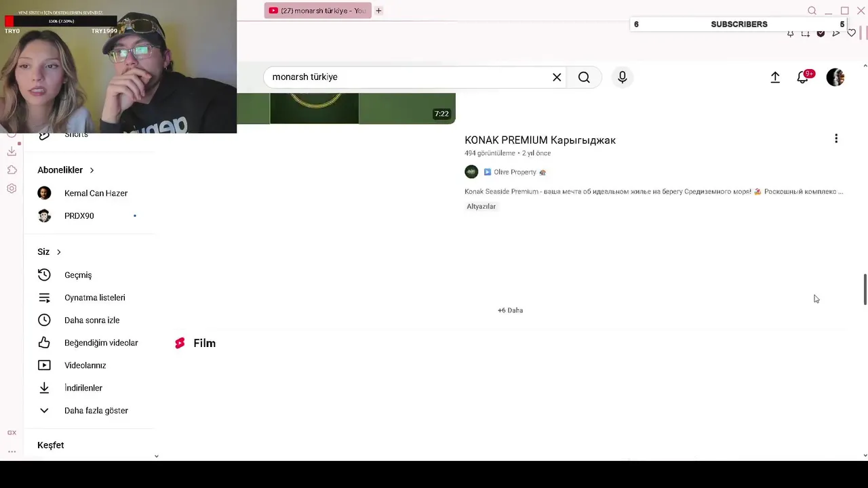Take a snapshot with the browser toolbar icon
The image size is (868, 488).
pos(805,33)
